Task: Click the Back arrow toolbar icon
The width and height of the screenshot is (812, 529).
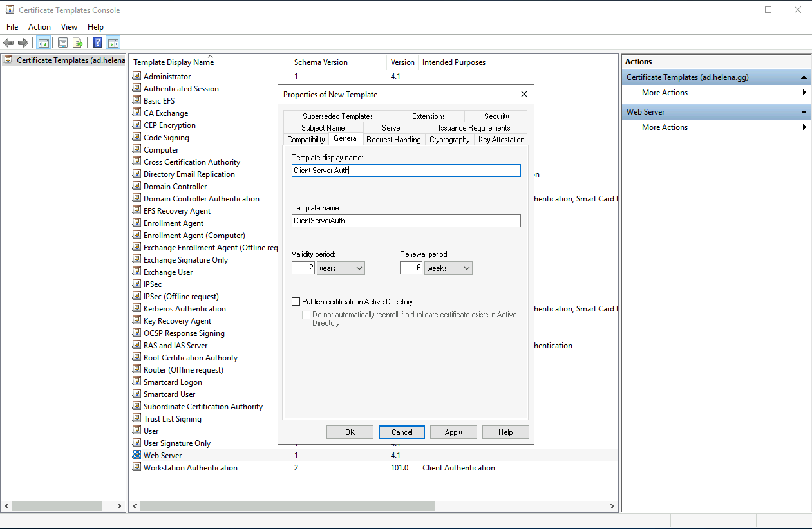Action: pyautogui.click(x=8, y=43)
